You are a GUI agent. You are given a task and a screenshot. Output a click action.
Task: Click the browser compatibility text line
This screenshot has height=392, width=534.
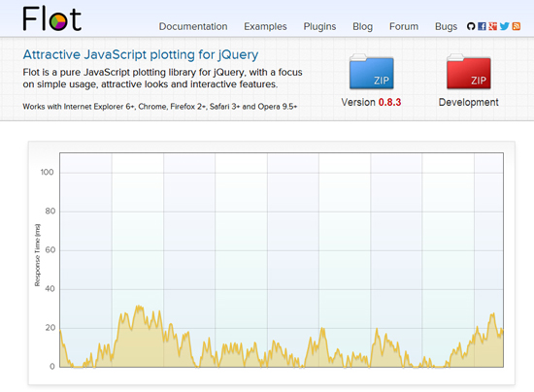[x=160, y=107]
